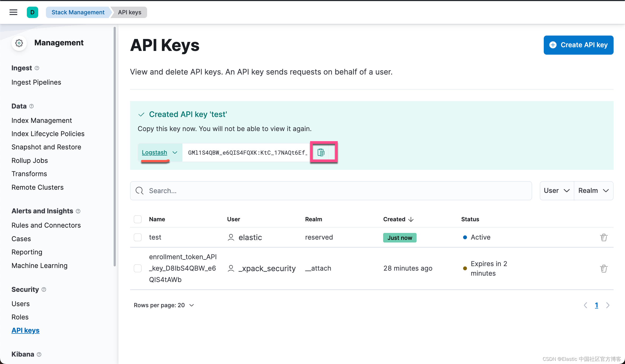Go to the next results page
625x364 pixels.
[608, 305]
